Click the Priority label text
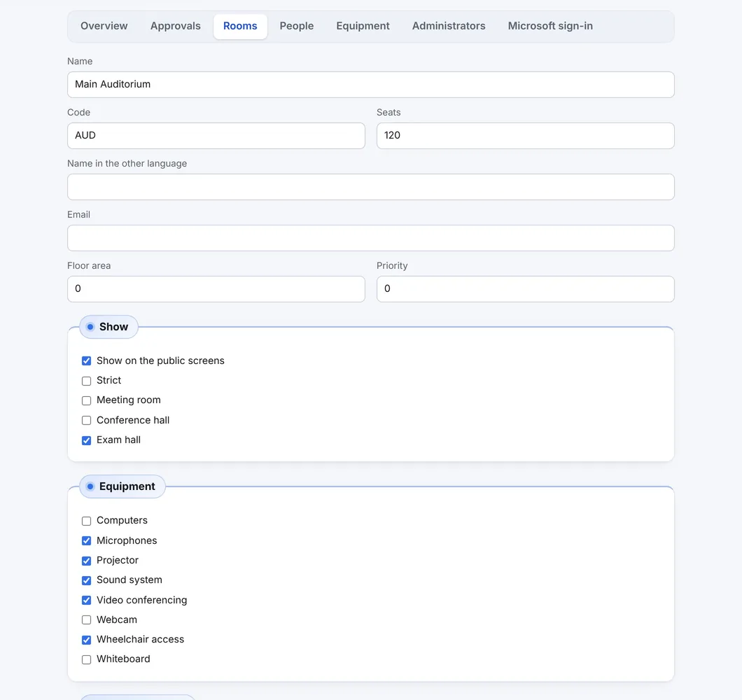 [392, 266]
